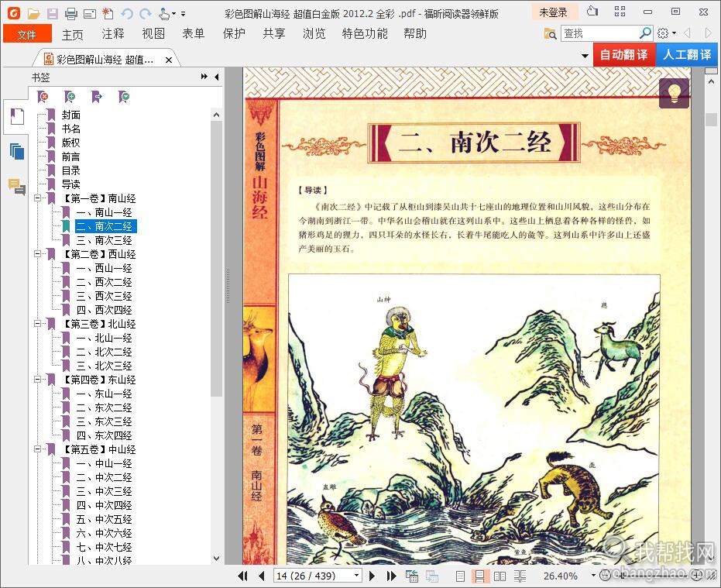Click the 人工翻译 button
Viewport: 721px width, 588px height.
coord(687,55)
